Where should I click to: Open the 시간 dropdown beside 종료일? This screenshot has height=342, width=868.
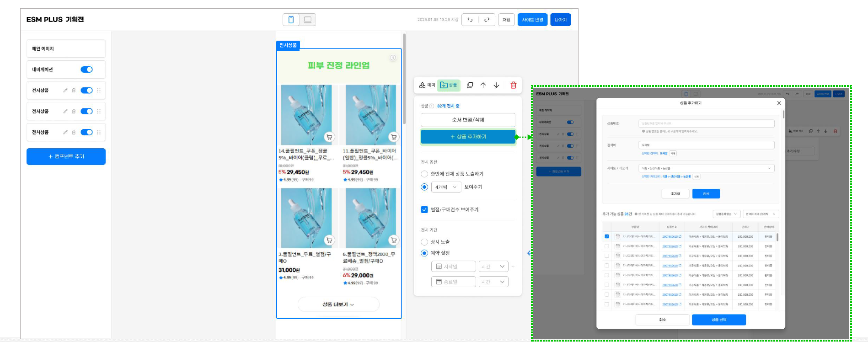[493, 282]
